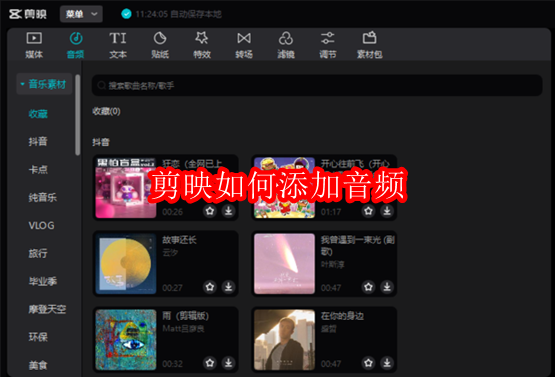Favorite 我曾遇到一束光 song

tap(368, 287)
